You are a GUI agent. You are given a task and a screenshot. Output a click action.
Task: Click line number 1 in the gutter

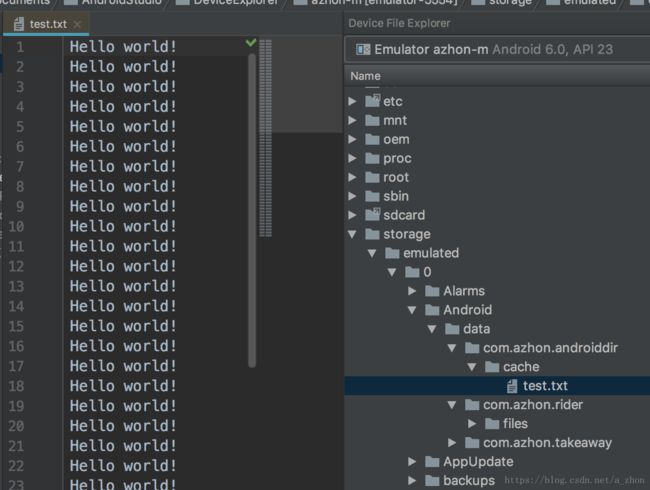click(x=20, y=47)
